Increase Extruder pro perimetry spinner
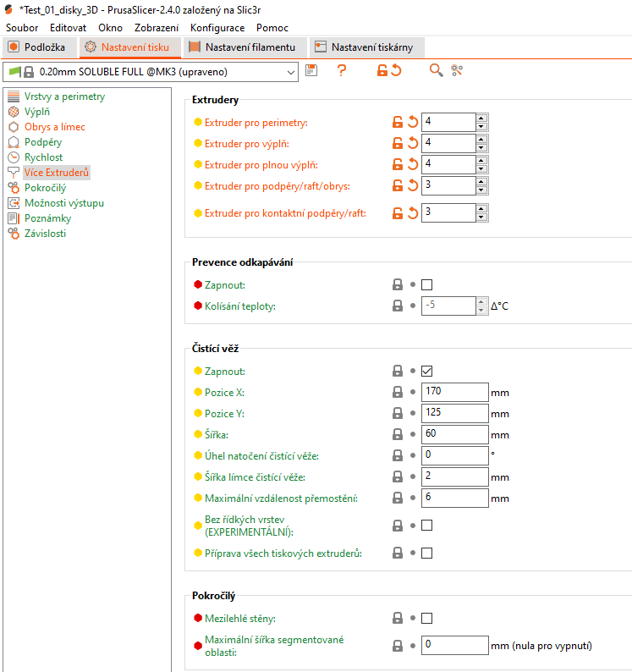 (481, 118)
